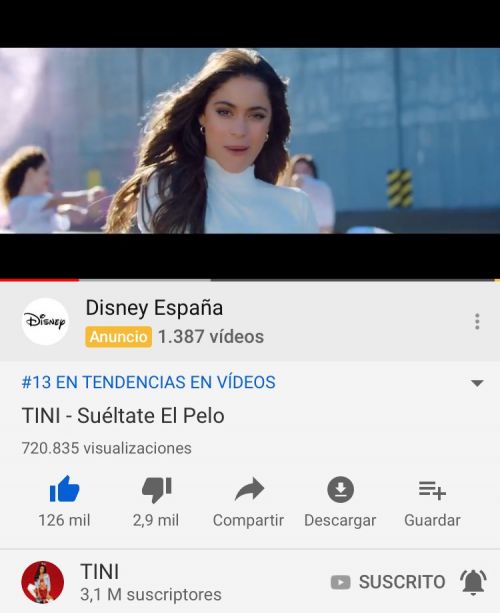The image size is (500, 613).
Task: Click the 2,9 mil dislikes count
Action: pyautogui.click(x=156, y=520)
